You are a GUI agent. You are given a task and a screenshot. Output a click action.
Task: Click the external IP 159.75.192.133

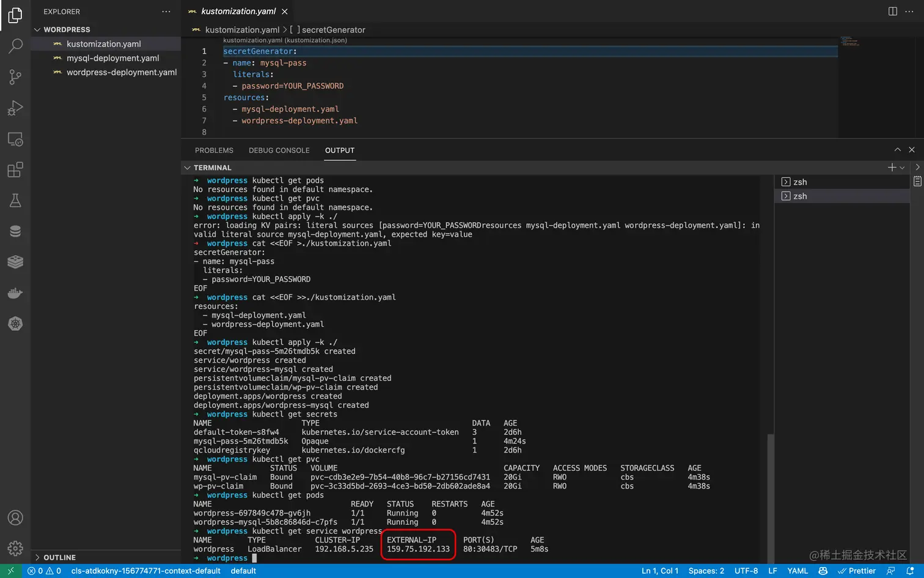[418, 549]
